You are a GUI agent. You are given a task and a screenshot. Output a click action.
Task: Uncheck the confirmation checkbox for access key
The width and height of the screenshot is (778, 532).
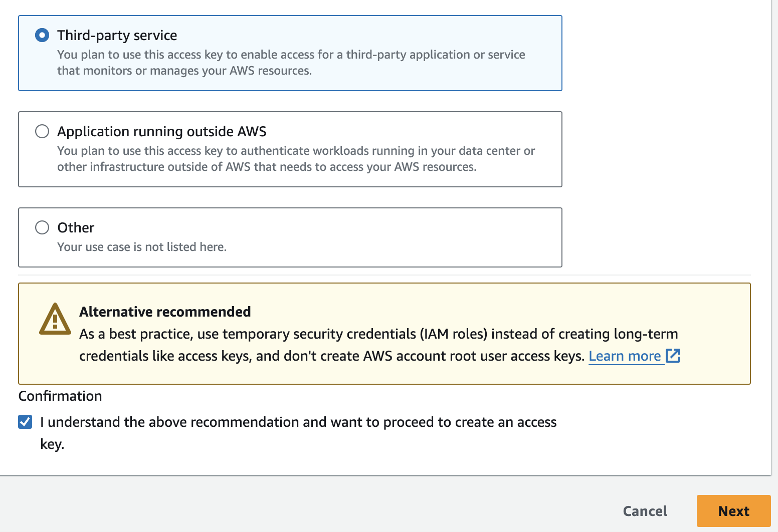pos(25,422)
